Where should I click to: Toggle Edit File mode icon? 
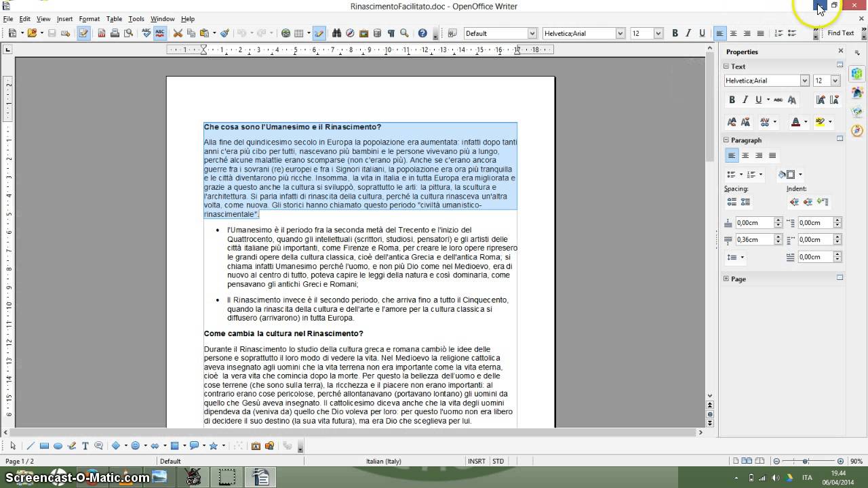83,33
